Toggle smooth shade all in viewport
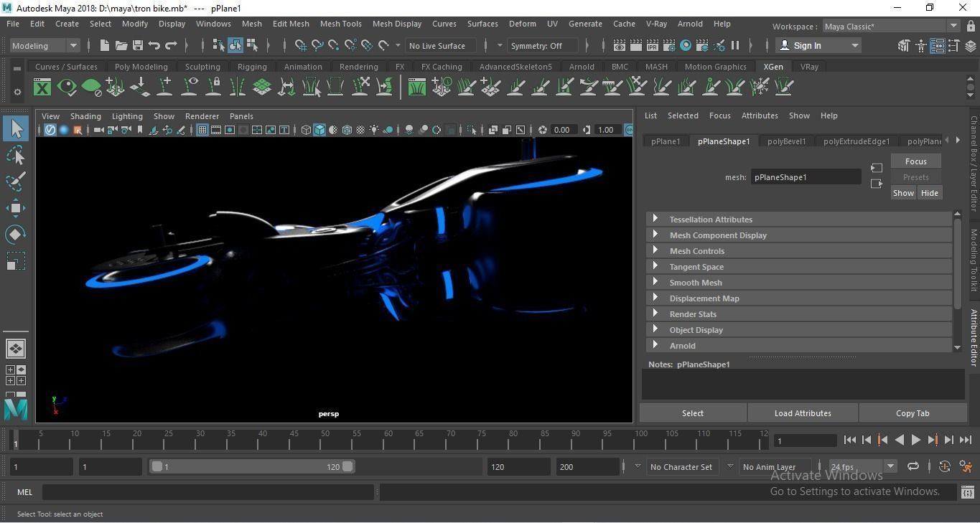 click(319, 130)
